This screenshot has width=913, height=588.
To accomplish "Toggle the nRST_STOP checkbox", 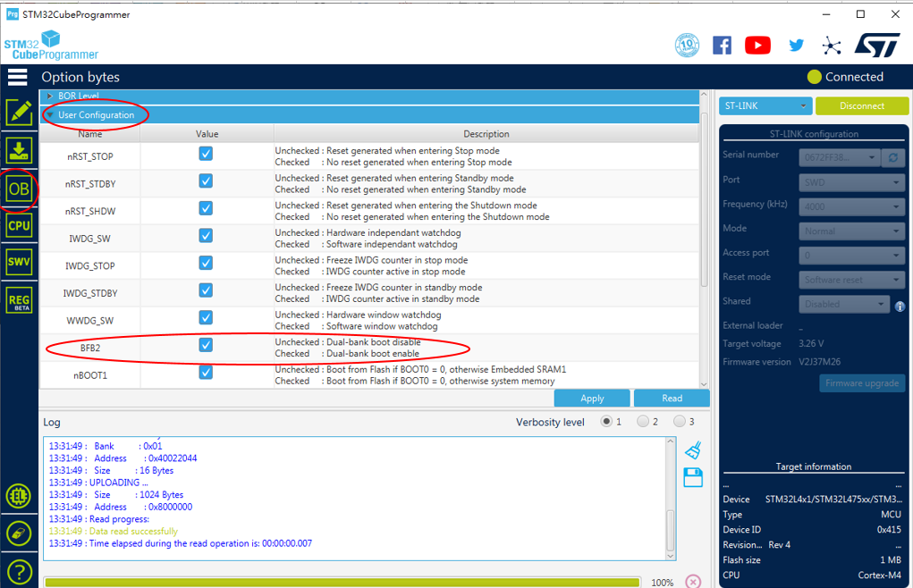I will pos(206,154).
